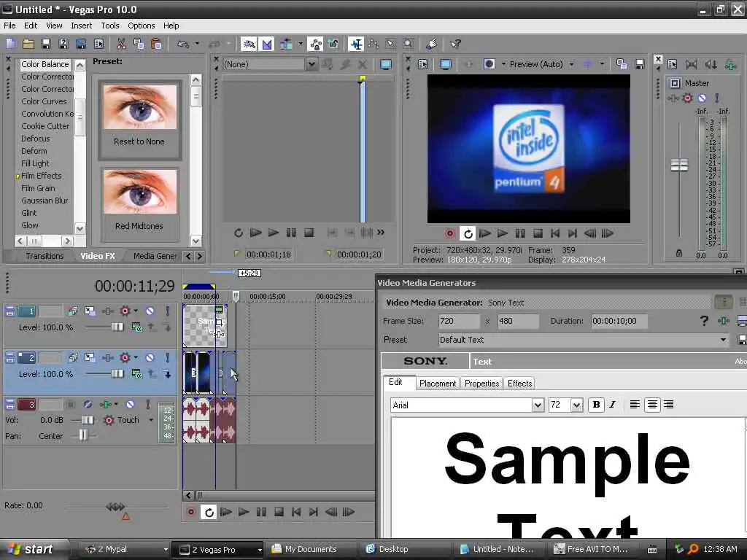Click the trimmer external monitor icon
Viewport: 747px width, 560px height.
(386, 64)
